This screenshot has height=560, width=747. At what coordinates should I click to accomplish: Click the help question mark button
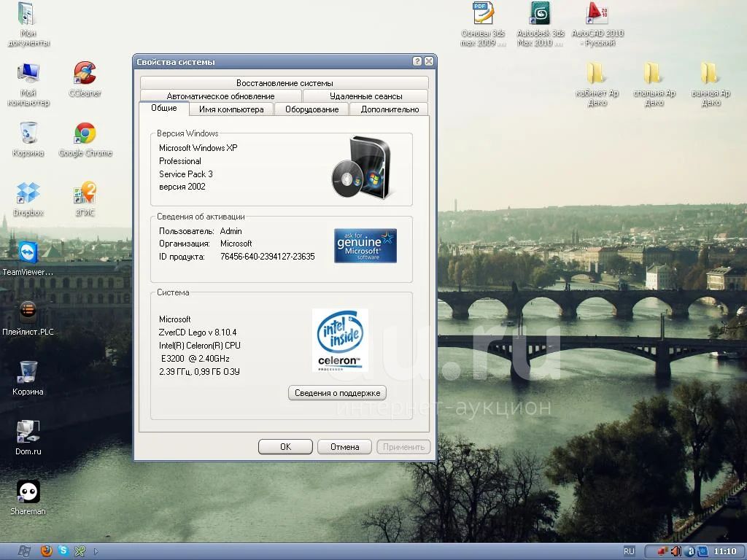click(417, 61)
